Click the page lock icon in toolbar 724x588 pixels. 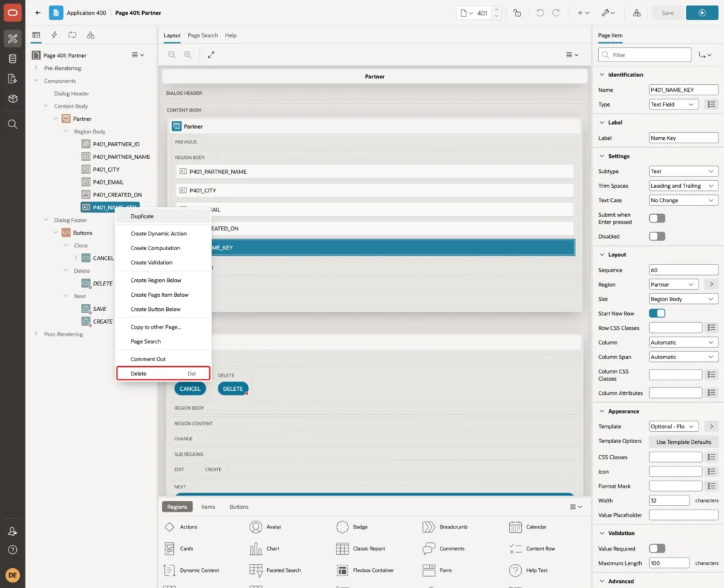click(x=517, y=13)
